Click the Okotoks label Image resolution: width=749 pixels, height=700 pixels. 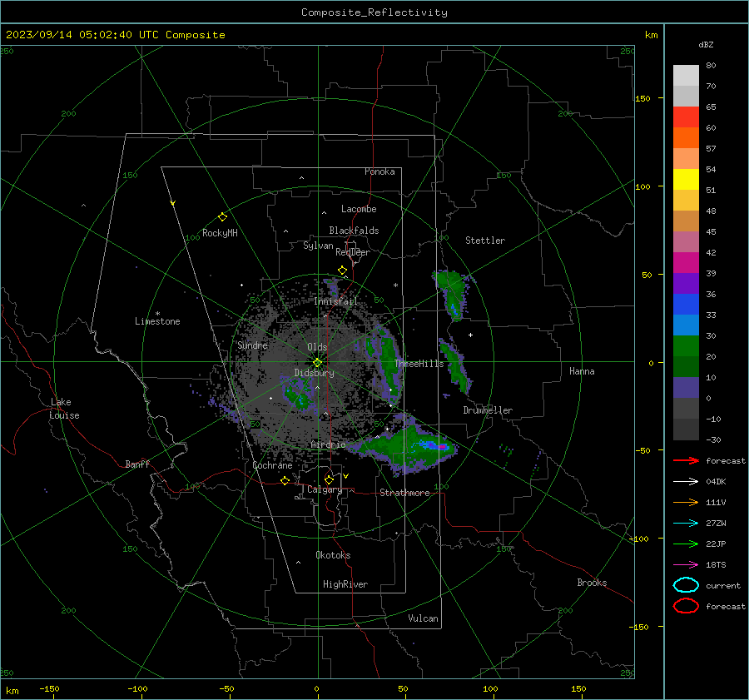(333, 555)
